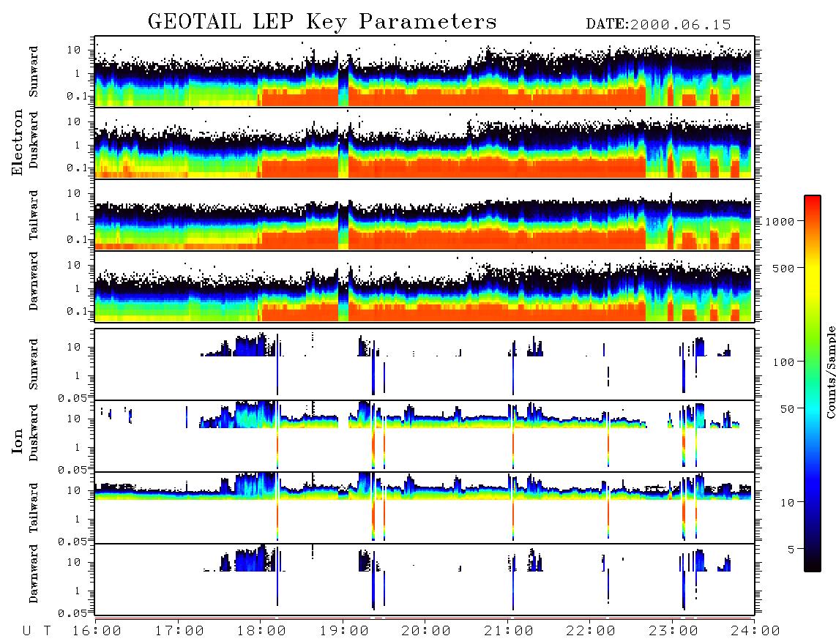Click the "0.05" tick of Ion Dawnward panel

72,613
